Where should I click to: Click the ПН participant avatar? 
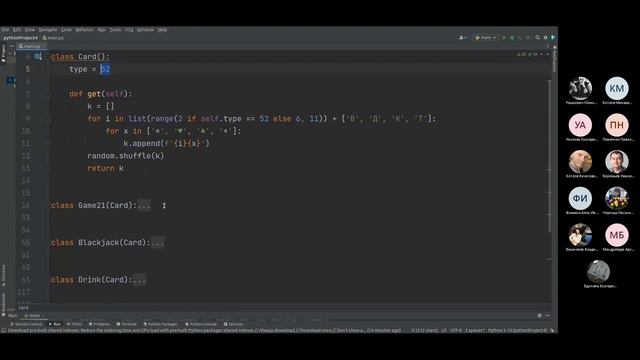pyautogui.click(x=617, y=125)
